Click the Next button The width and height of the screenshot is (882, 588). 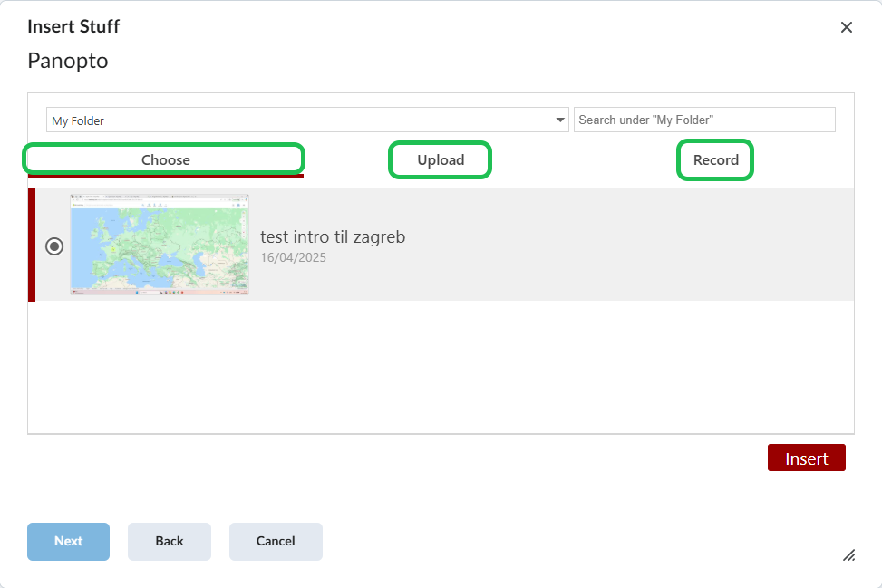coord(68,541)
